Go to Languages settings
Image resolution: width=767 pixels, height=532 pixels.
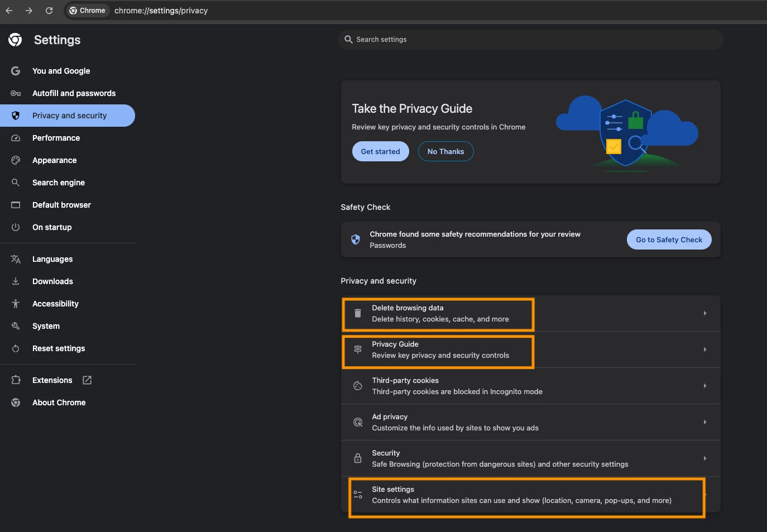click(x=68, y=259)
